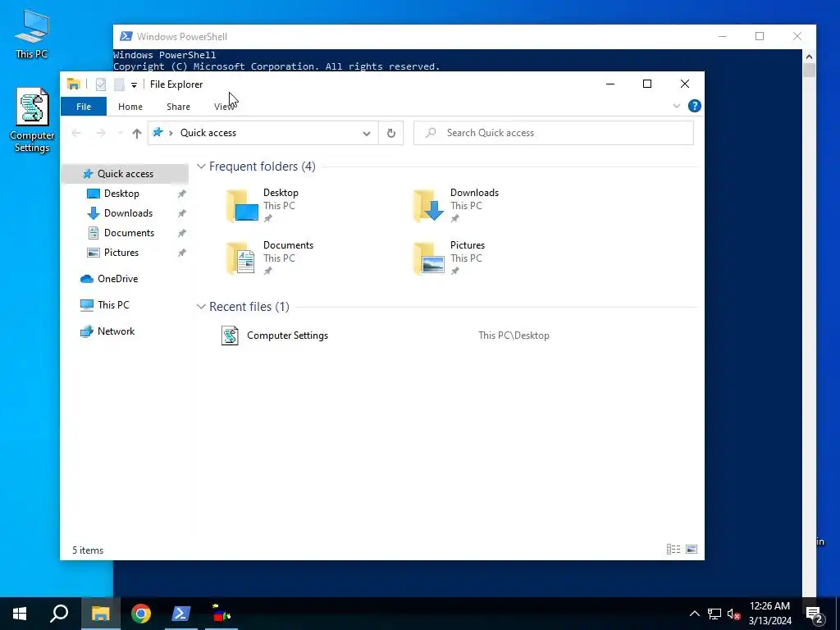Select Computer Settings recent file
Screen dimensions: 840x630
(x=287, y=336)
